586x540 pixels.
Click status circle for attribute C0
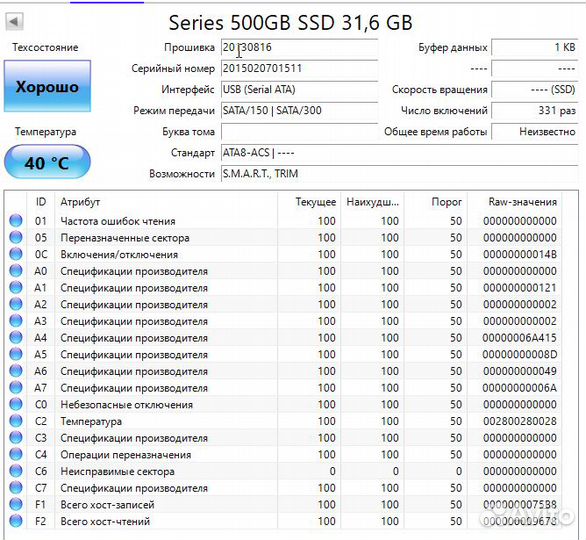16,404
